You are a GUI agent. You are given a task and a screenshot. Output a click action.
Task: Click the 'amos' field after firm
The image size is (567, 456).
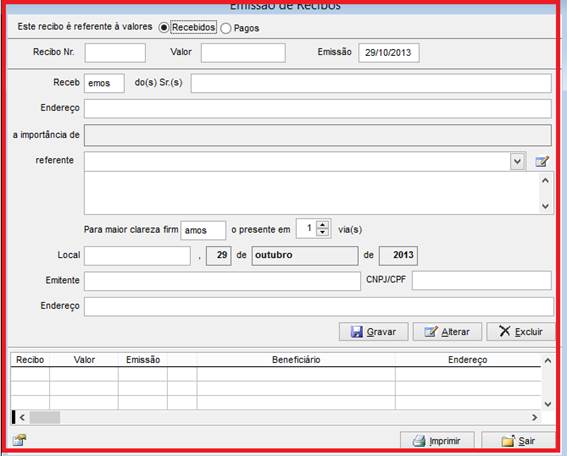(203, 230)
